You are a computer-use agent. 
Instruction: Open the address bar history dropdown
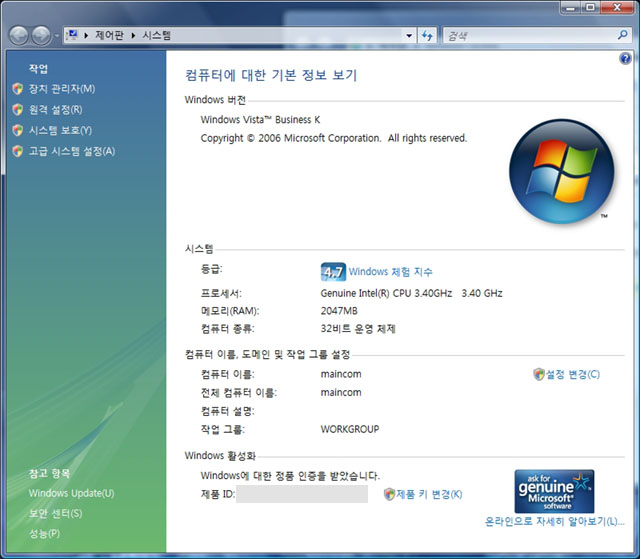409,35
